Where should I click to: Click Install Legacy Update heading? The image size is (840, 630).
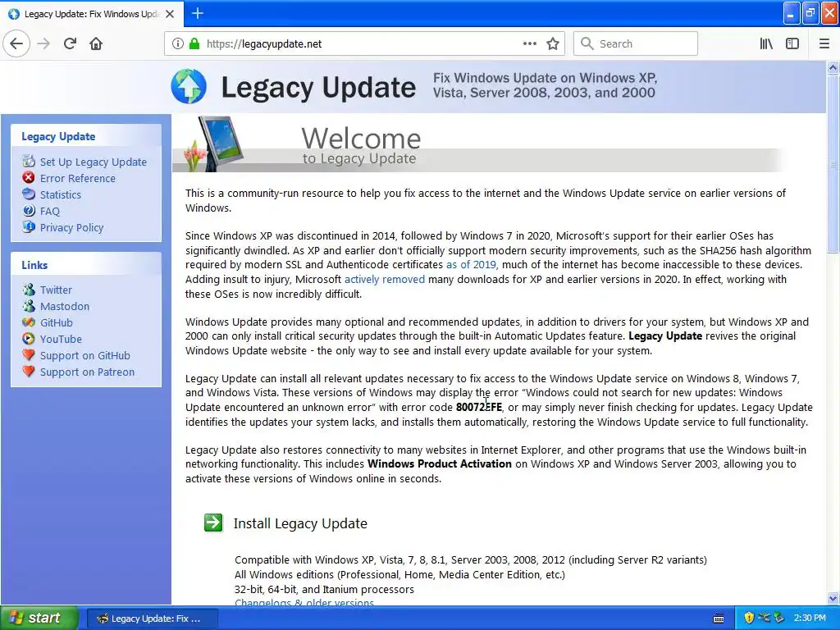pos(300,523)
